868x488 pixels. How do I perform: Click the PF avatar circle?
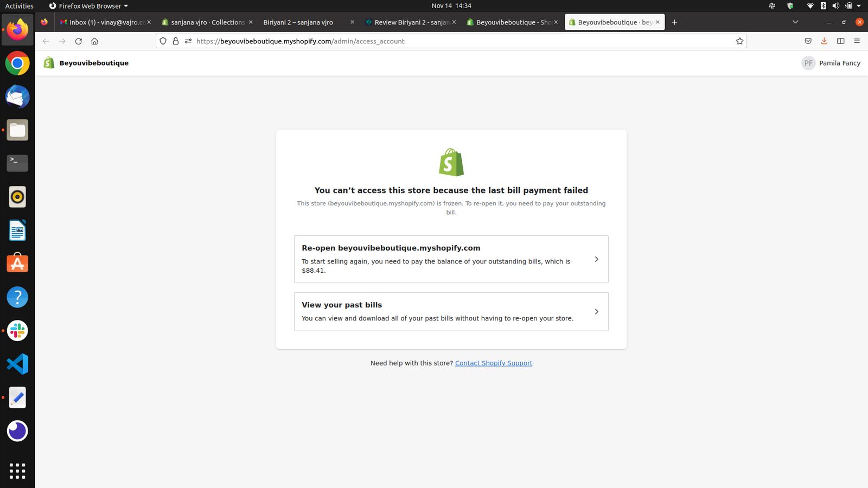pos(808,63)
